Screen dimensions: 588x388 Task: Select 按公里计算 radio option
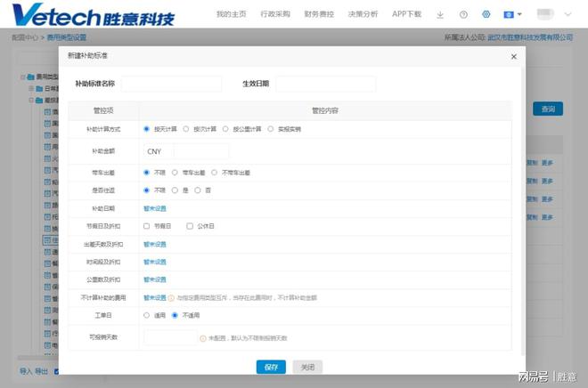point(225,129)
